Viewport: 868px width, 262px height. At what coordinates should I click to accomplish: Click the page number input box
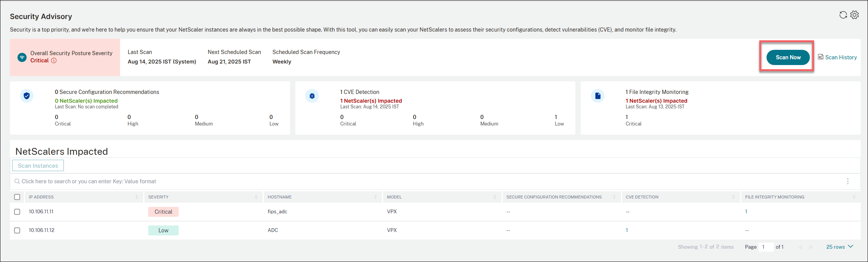click(x=766, y=247)
